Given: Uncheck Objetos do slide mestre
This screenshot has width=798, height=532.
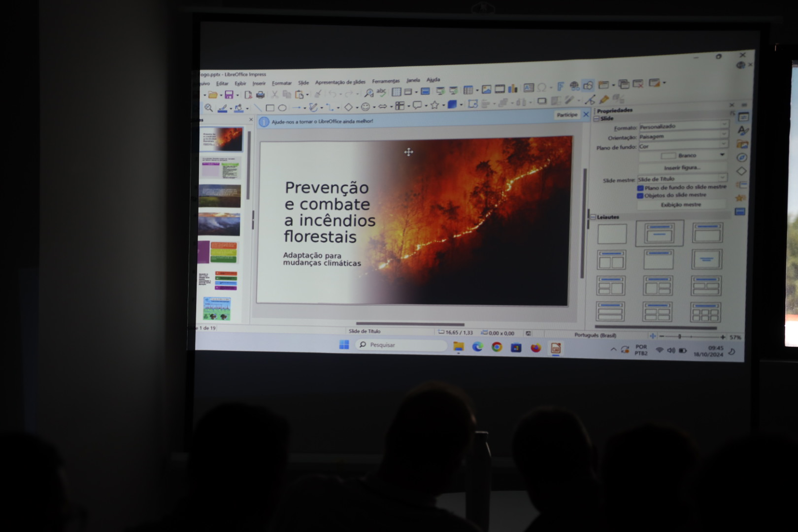Looking at the screenshot, I should (x=640, y=196).
